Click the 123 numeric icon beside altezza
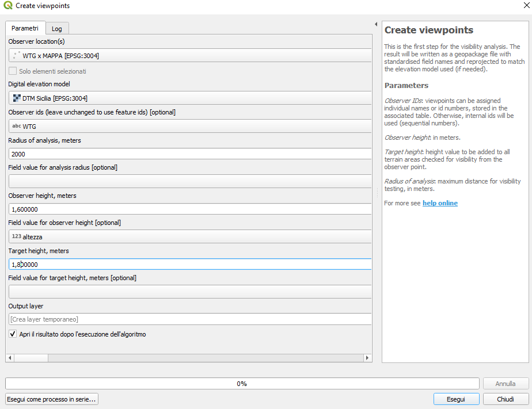This screenshot has height=409, width=532. tap(17, 236)
